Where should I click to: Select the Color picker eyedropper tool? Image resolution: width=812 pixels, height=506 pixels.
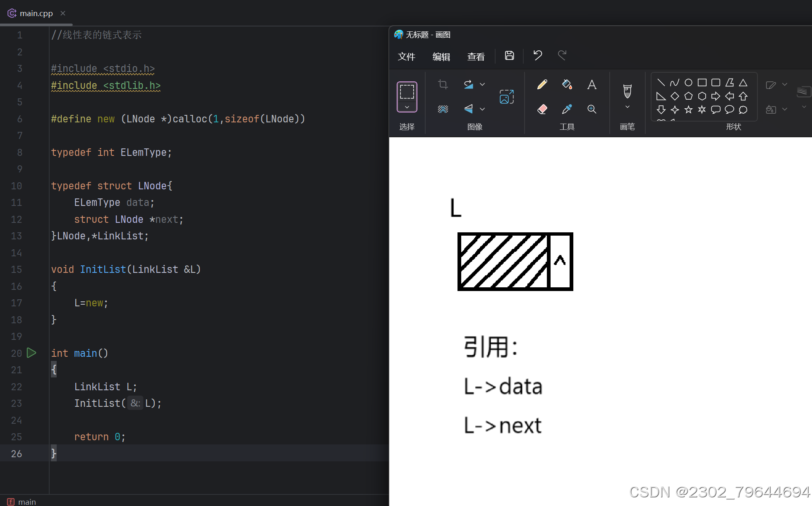(567, 109)
